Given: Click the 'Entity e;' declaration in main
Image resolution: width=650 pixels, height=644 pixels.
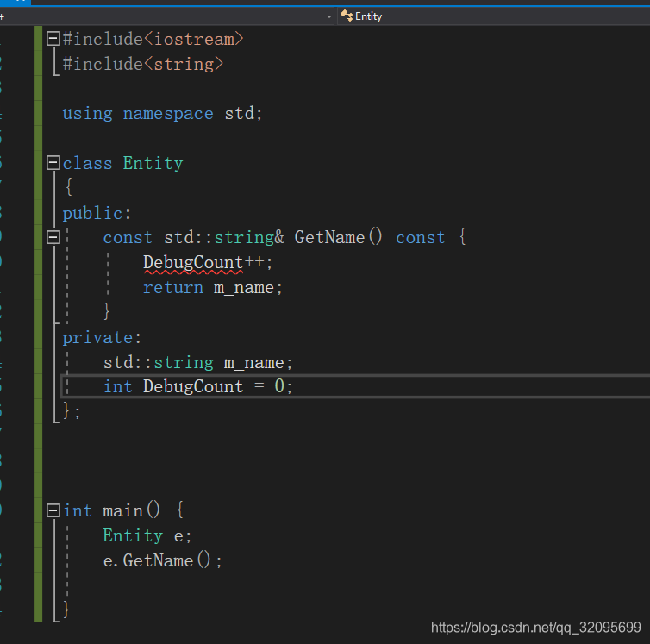Looking at the screenshot, I should (147, 535).
